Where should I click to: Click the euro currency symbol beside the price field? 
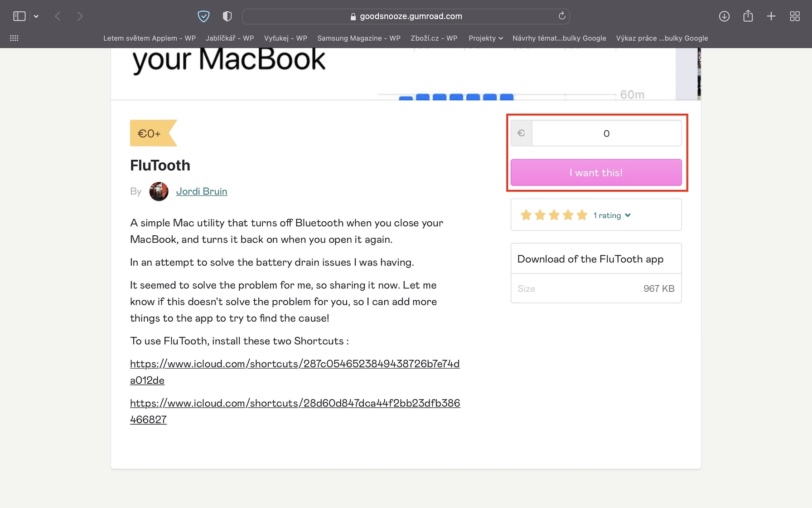click(521, 133)
